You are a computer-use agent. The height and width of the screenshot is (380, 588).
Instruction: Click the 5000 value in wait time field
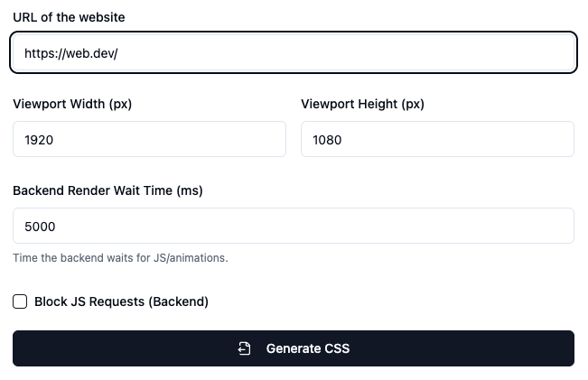coord(41,227)
